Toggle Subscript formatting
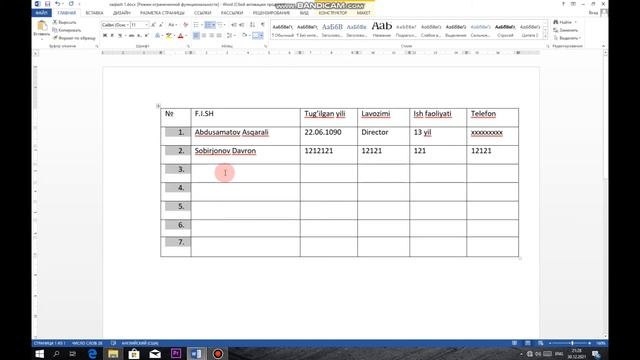 point(139,36)
